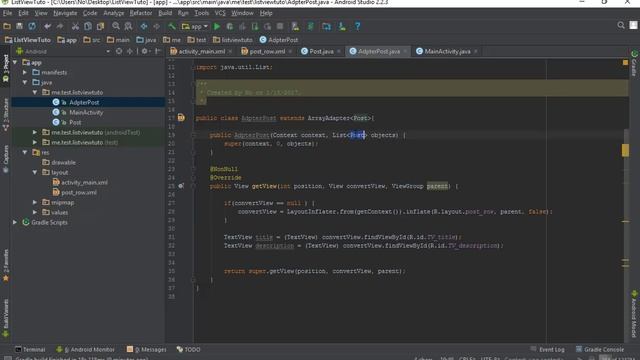
Task: Collapse the app module tree node
Action: 15,62
